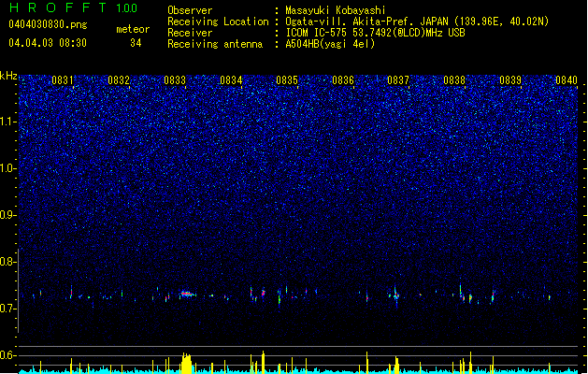Image resolution: width=588 pixels, height=374 pixels.
Task: Click the 0834 time marker
Action: 231,80
